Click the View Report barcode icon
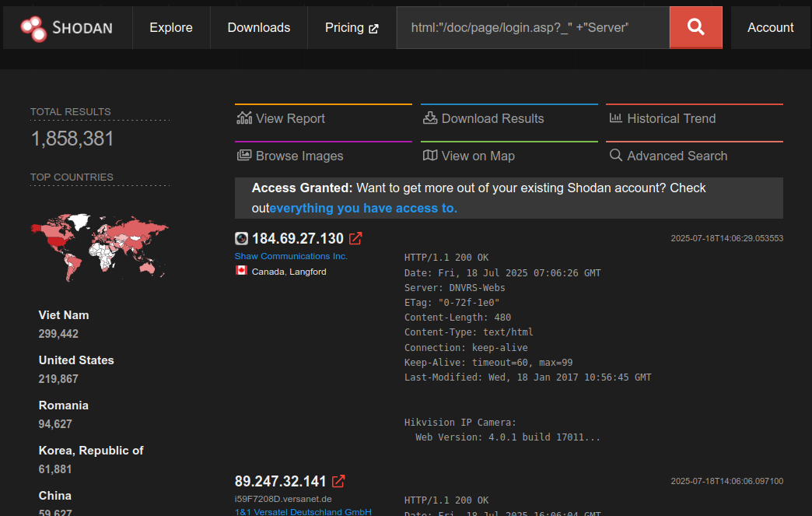Viewport: 812px width, 516px height. 243,118
